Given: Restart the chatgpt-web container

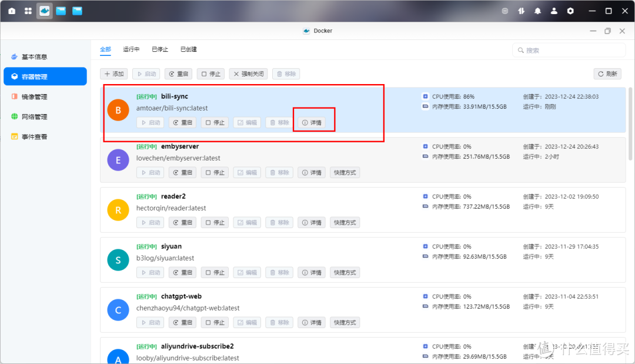Looking at the screenshot, I should [182, 322].
